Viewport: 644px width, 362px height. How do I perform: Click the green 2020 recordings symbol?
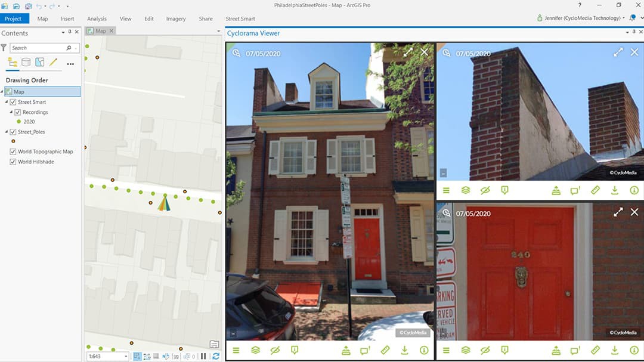click(x=18, y=122)
